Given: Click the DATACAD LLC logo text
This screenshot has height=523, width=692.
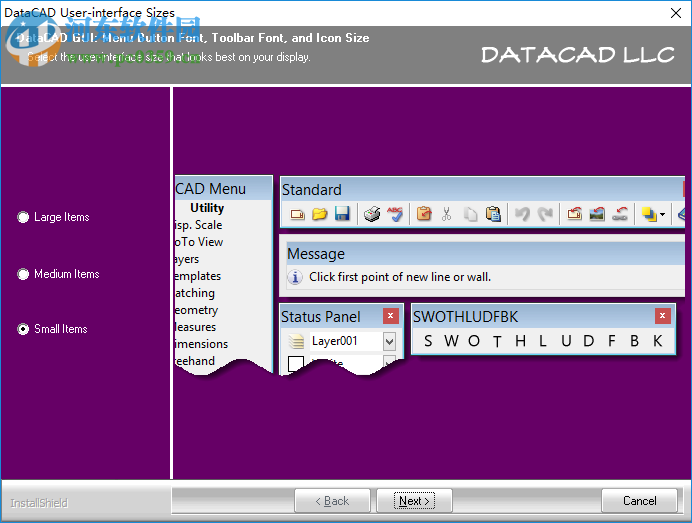Looking at the screenshot, I should click(578, 55).
